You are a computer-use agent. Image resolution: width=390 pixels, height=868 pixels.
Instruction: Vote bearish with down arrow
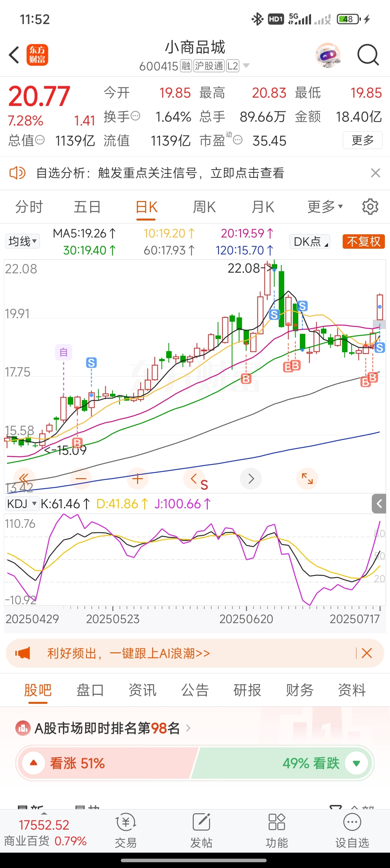[356, 763]
